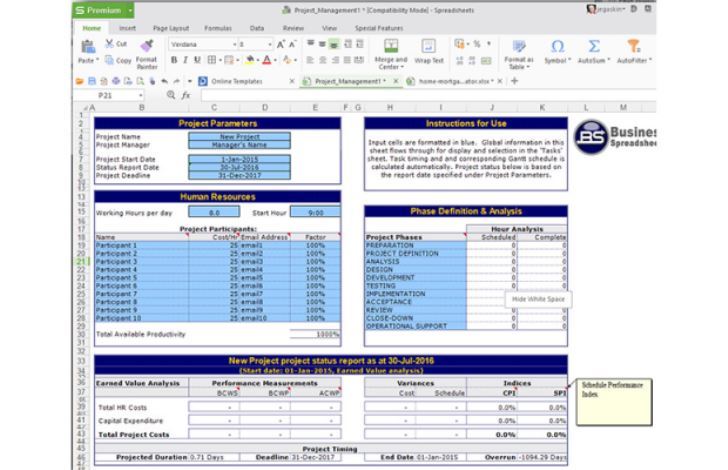Click the align right icon
The width and height of the screenshot is (728, 470).
[x=334, y=60]
